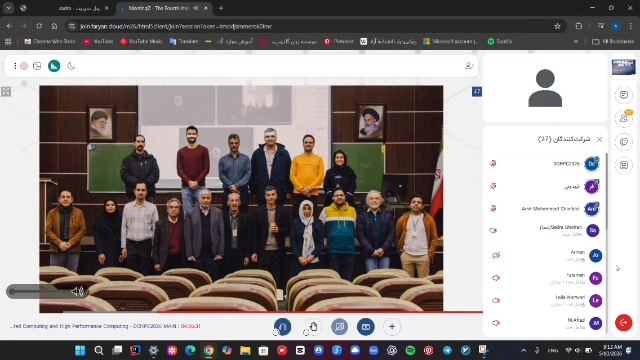Click the share screen button
The height and width of the screenshot is (360, 640).
pos(366,327)
